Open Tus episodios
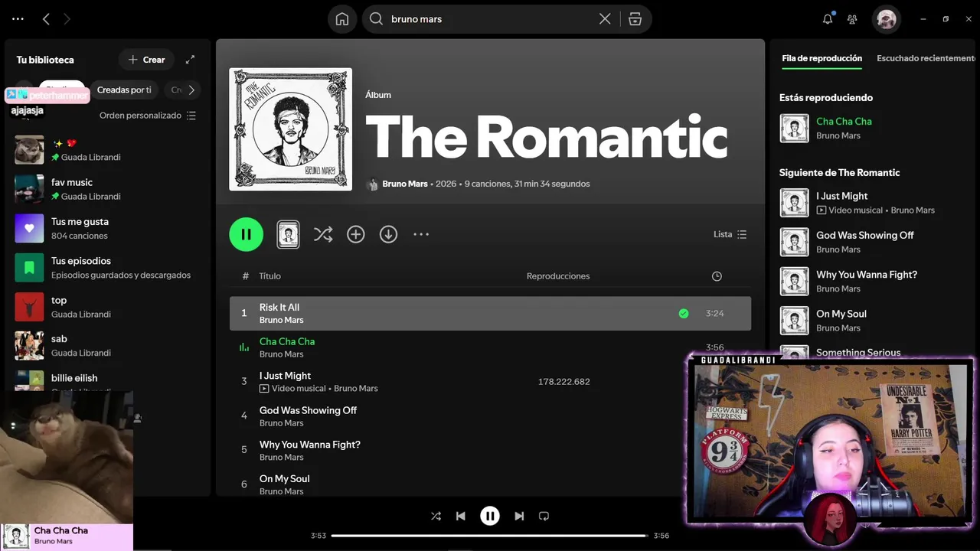Viewport: 980px width, 551px height. (x=107, y=267)
